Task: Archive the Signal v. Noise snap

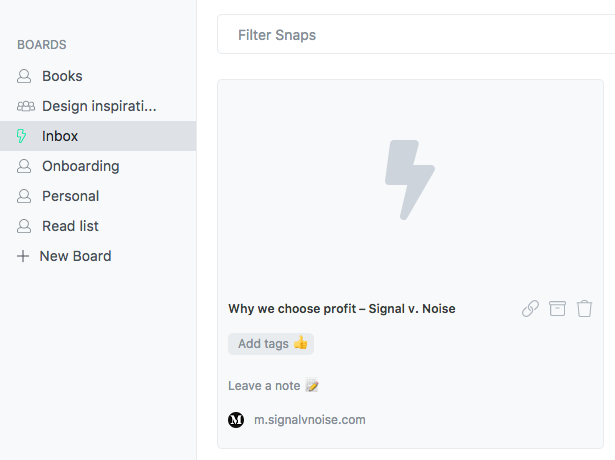Action: click(557, 308)
